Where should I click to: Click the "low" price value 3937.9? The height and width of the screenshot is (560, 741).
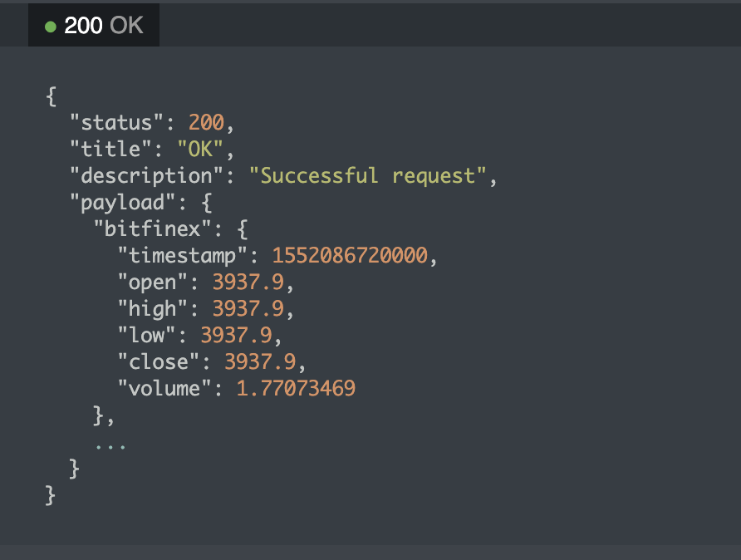click(236, 336)
